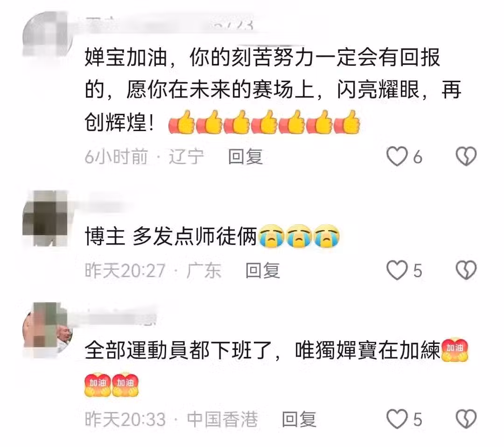Tap the 昨天20:33 timestamp

coord(126,419)
